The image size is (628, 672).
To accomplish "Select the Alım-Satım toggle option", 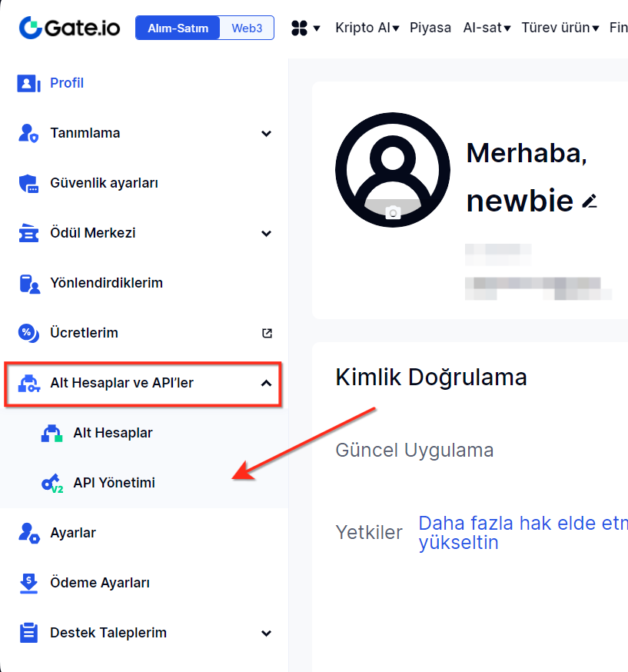I will point(178,28).
